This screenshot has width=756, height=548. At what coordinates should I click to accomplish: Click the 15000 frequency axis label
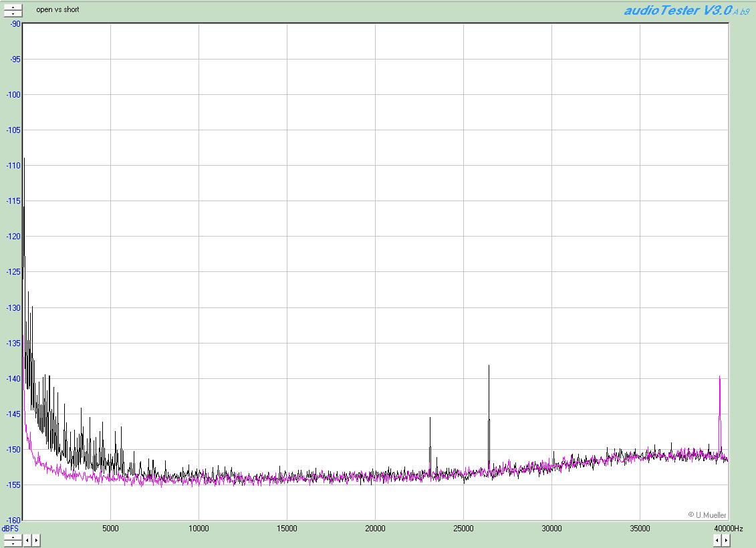point(287,529)
